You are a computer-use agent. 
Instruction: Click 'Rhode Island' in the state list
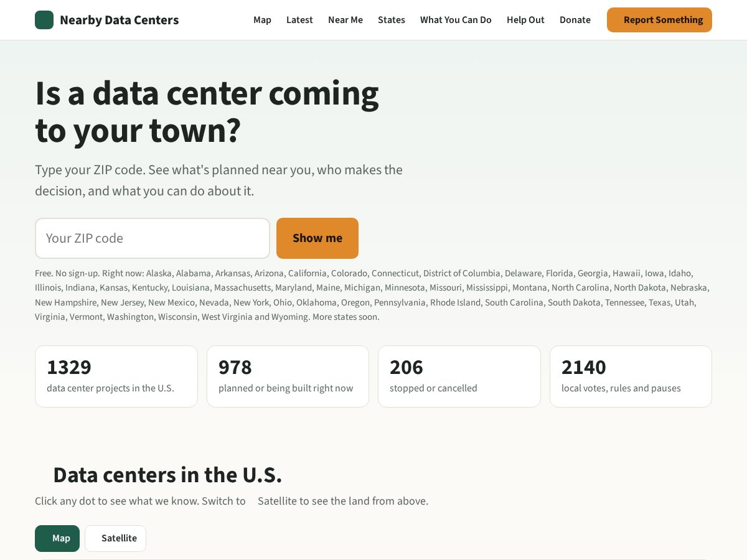click(456, 302)
